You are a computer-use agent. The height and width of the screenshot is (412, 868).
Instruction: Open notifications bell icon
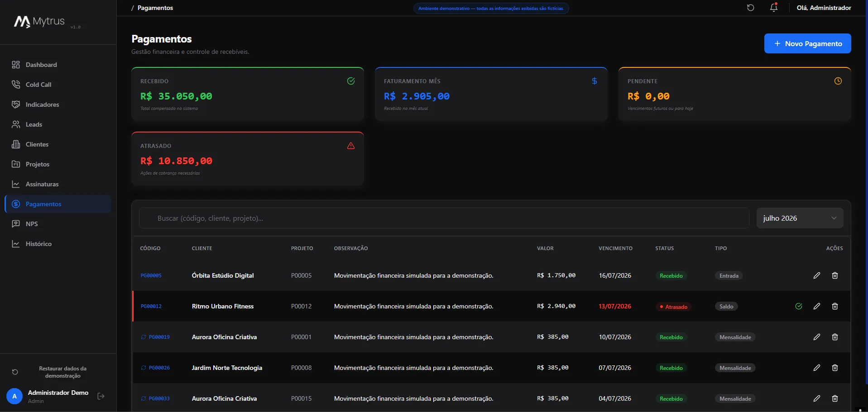point(774,8)
